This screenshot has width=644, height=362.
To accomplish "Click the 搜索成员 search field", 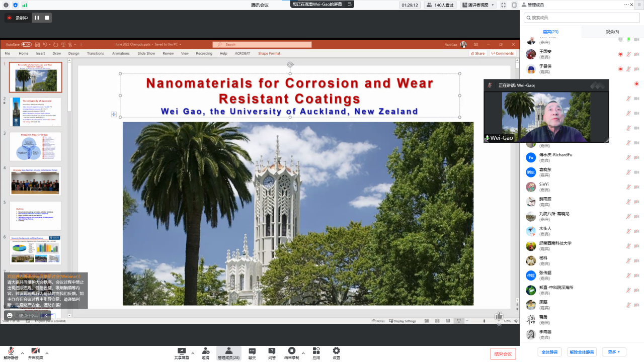I will 583,18.
